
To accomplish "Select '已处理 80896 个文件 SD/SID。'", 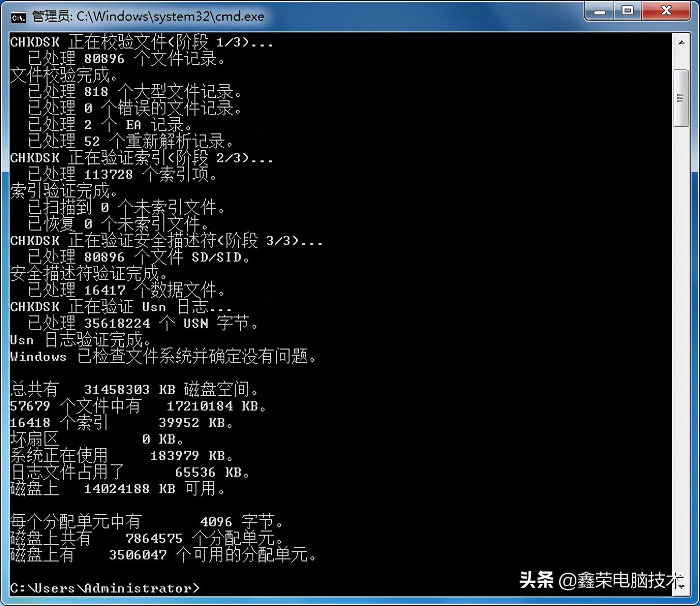I will click(139, 257).
